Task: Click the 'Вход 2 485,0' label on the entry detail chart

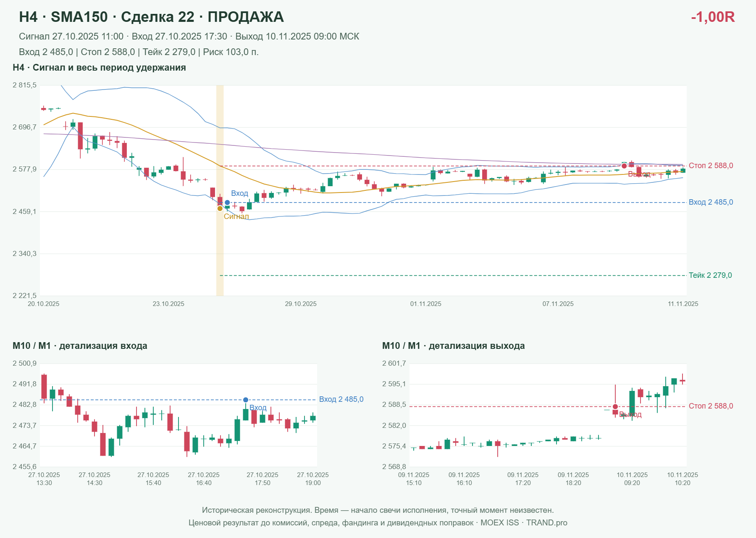Action: tap(341, 399)
